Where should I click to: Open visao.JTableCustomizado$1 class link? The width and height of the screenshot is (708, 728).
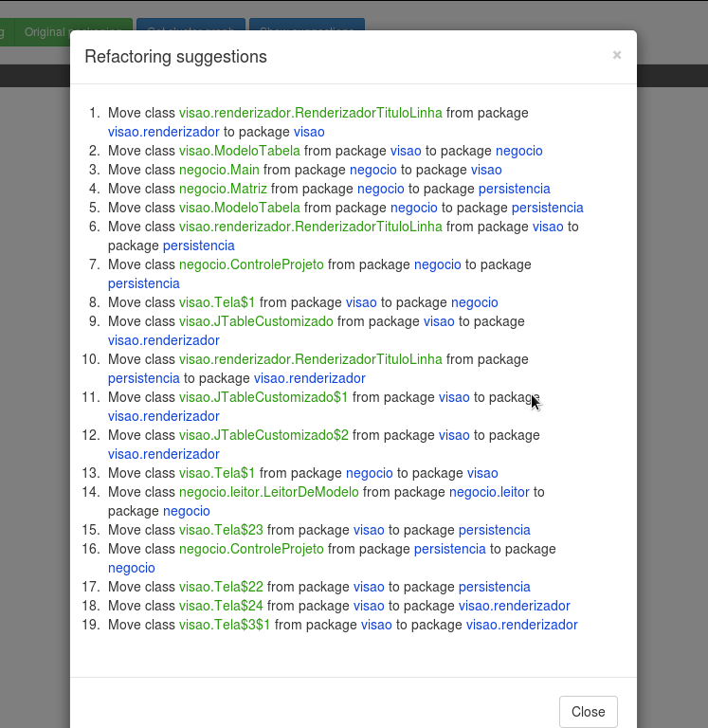point(263,397)
